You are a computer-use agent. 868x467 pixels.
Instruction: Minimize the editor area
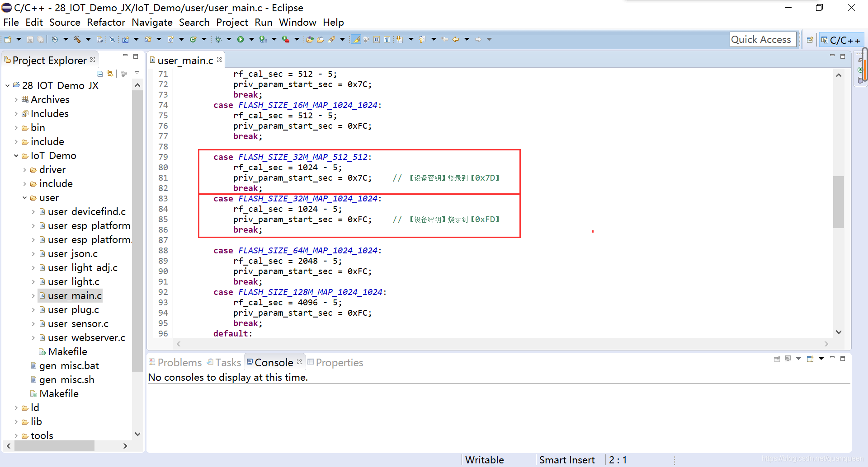[832, 56]
